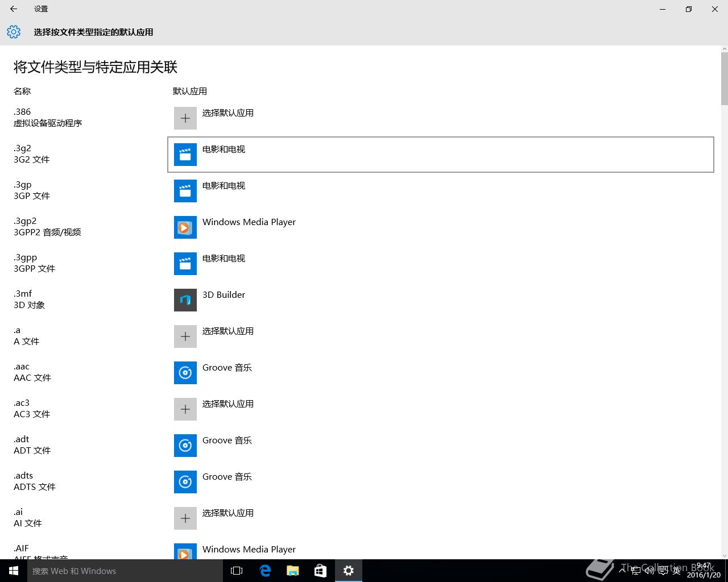
Task: Click the settings gear icon in header
Action: [14, 32]
